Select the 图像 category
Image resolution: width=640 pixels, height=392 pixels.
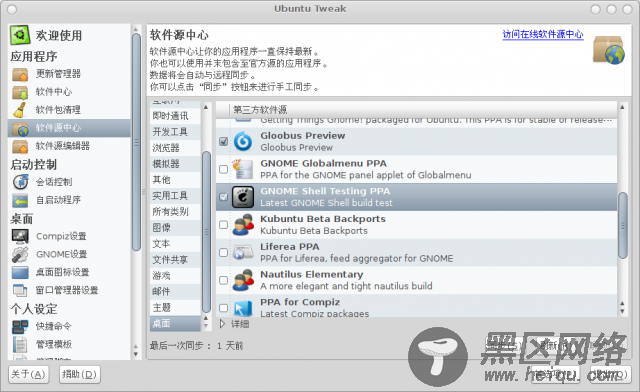[175, 227]
